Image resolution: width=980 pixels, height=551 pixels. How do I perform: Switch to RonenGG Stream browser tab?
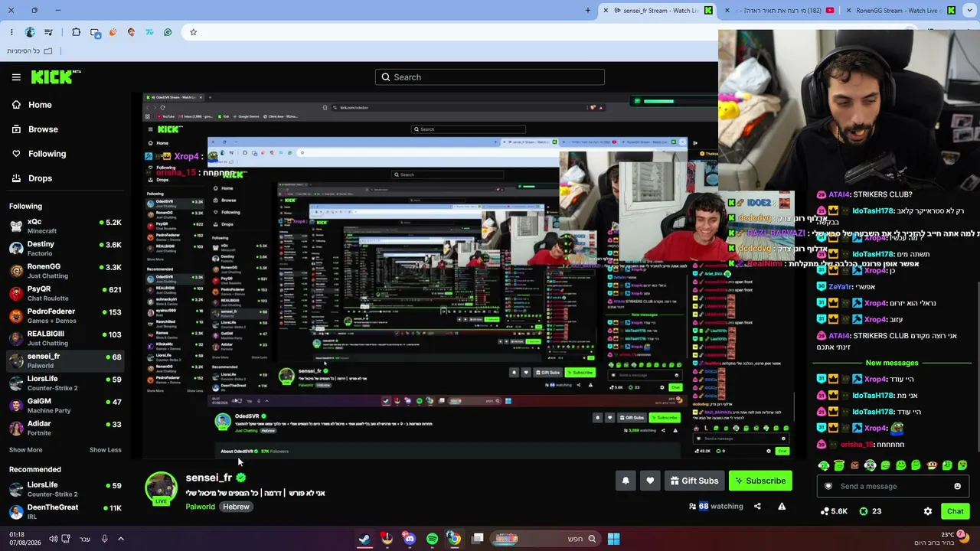[x=903, y=11]
